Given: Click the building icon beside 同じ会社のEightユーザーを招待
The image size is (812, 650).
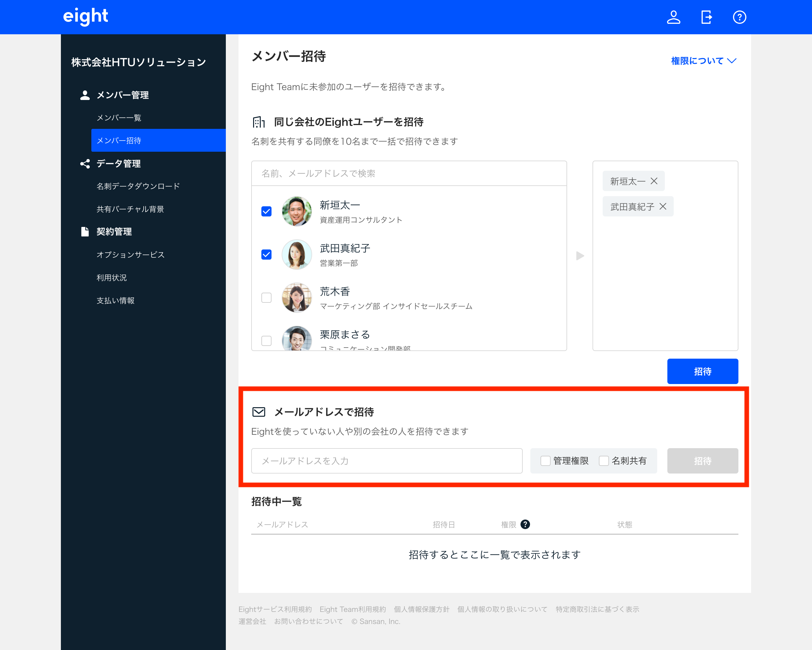Looking at the screenshot, I should pyautogui.click(x=259, y=122).
